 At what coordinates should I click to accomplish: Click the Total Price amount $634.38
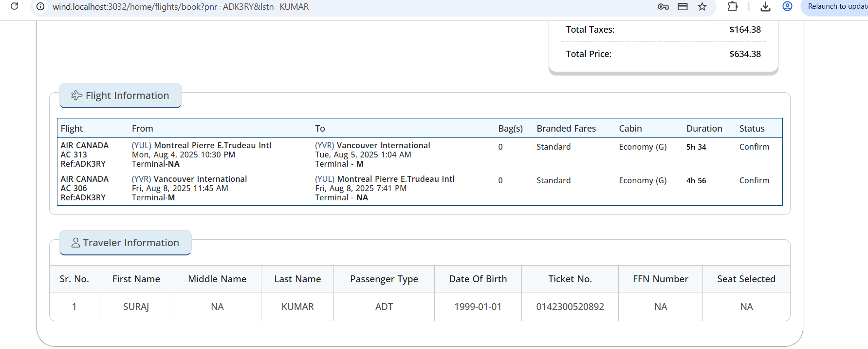coord(745,54)
